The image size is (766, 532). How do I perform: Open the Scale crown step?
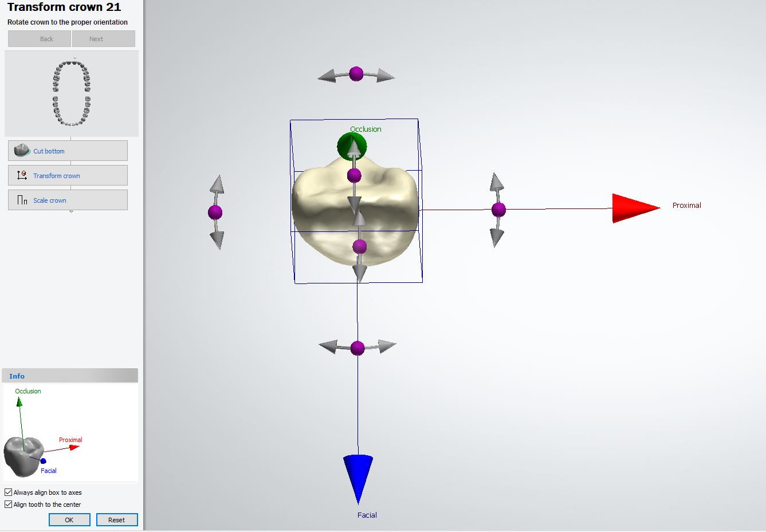(68, 200)
